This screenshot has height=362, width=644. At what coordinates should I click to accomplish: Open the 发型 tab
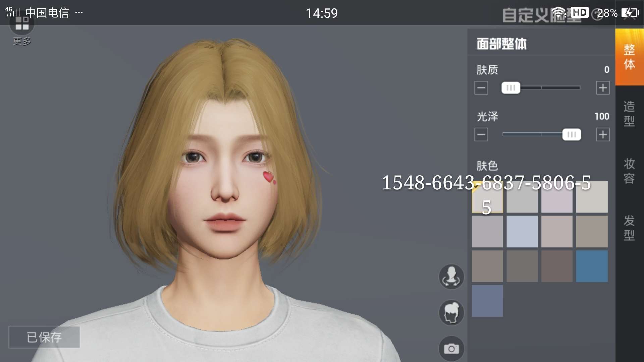(x=629, y=228)
